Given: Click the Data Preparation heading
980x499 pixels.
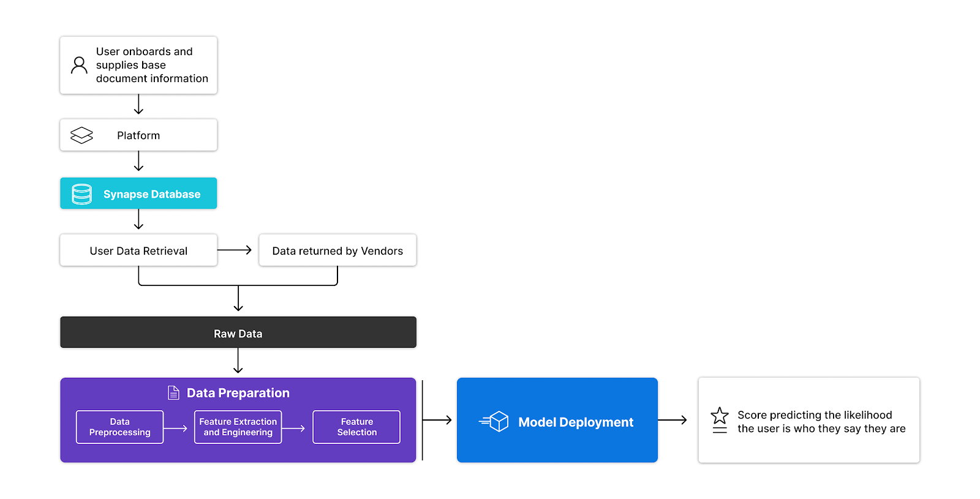Looking at the screenshot, I should (x=238, y=393).
